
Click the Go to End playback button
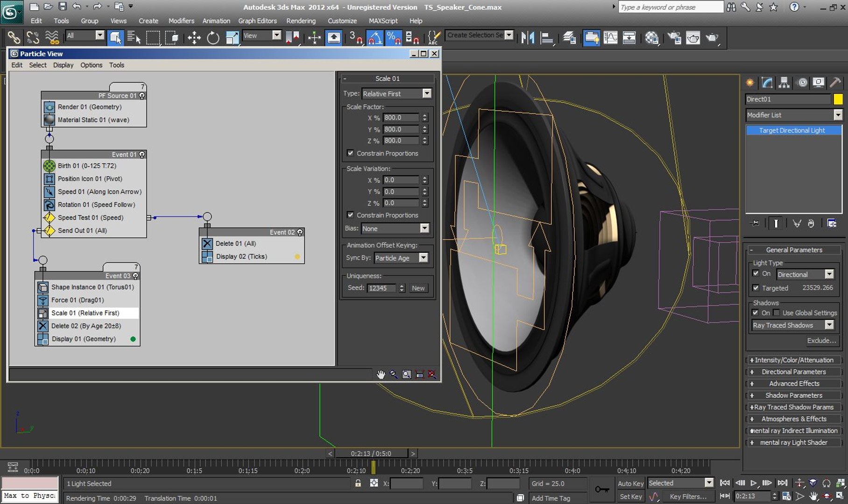click(783, 483)
